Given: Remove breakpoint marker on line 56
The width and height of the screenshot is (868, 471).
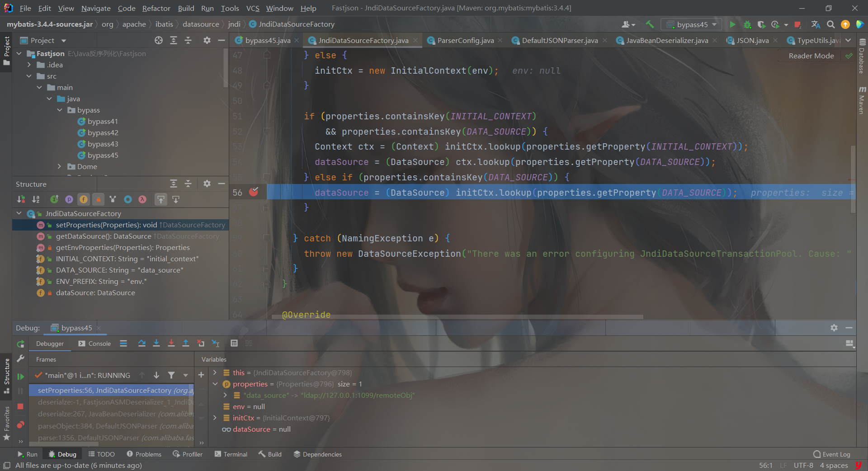Looking at the screenshot, I should click(254, 192).
